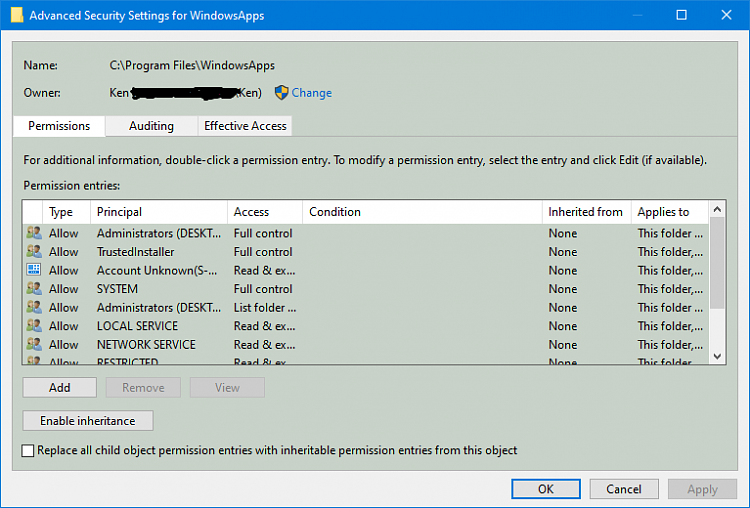Screen dimensions: 750x508
Task: Click the LOCAL SERVICE user icon
Action: point(34,326)
